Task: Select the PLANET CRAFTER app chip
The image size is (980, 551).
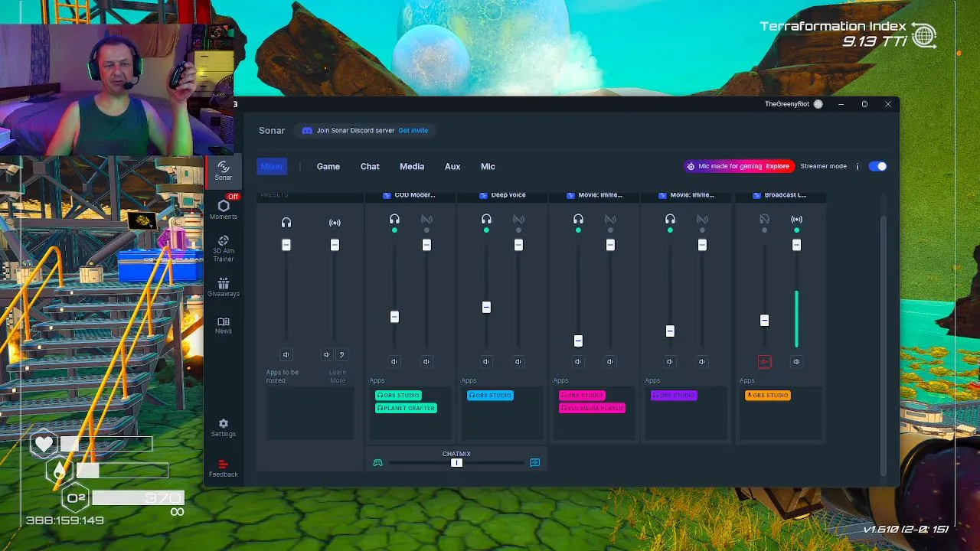Action: (406, 408)
